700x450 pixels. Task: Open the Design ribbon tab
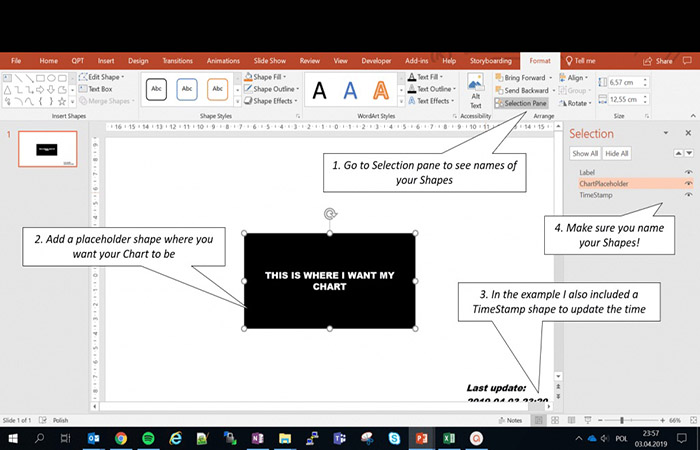coord(138,61)
